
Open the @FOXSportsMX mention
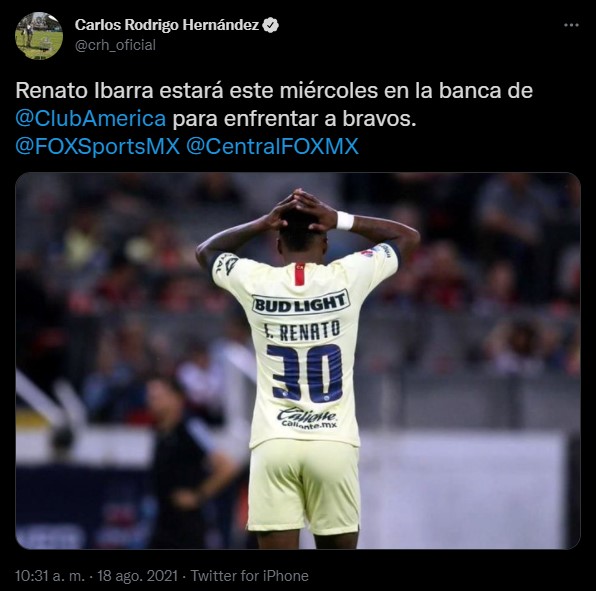pyautogui.click(x=97, y=147)
